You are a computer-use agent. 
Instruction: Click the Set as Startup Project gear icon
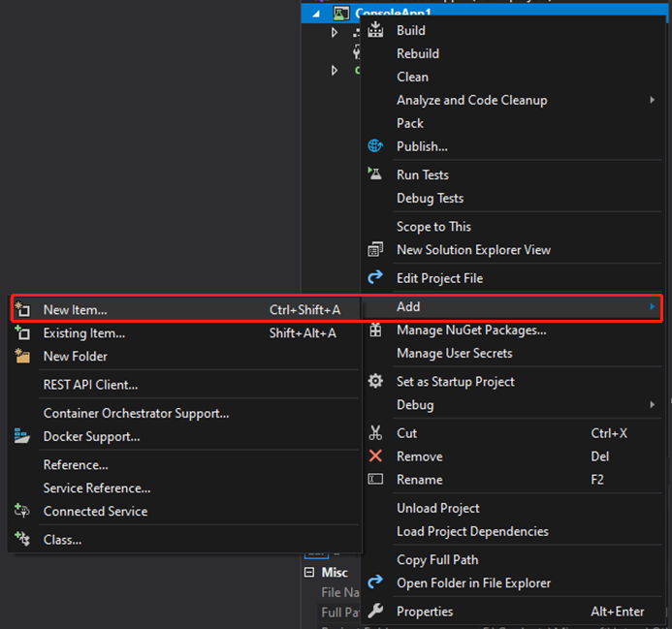(x=375, y=382)
